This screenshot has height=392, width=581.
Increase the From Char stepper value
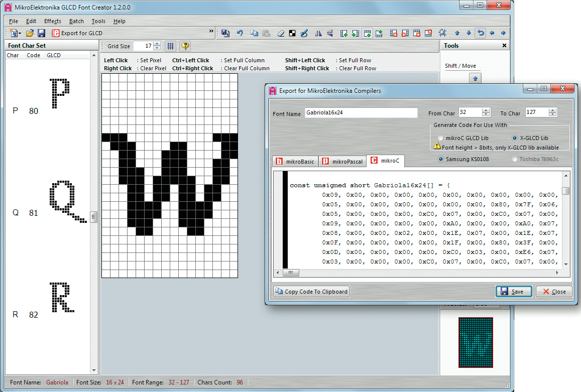click(486, 111)
